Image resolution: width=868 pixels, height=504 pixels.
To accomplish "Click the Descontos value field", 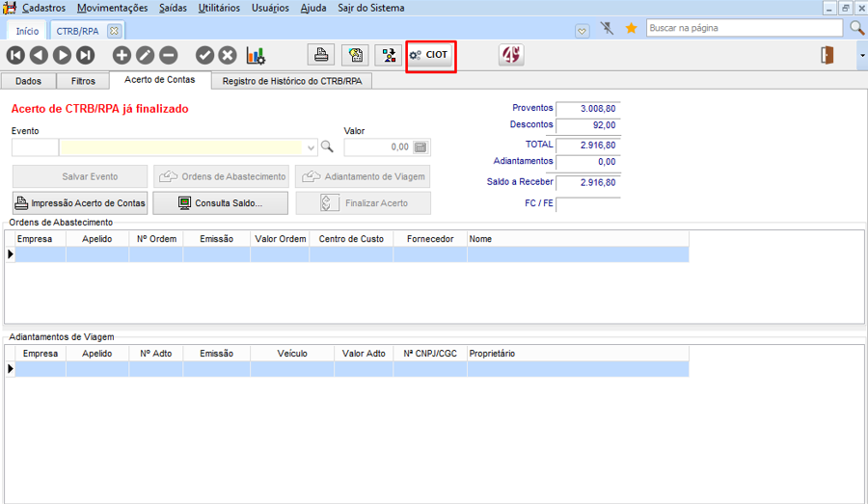I will (588, 125).
